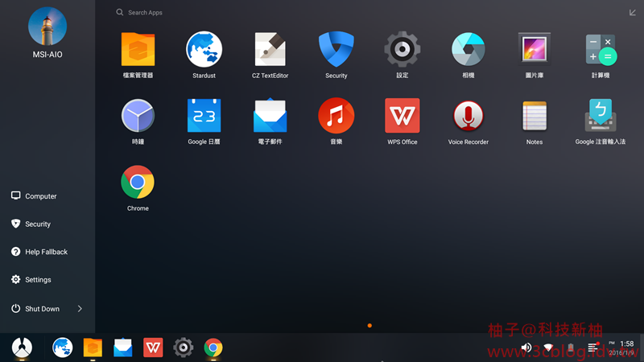Open the 電子郵件 email app
The height and width of the screenshot is (362, 644).
point(270,116)
